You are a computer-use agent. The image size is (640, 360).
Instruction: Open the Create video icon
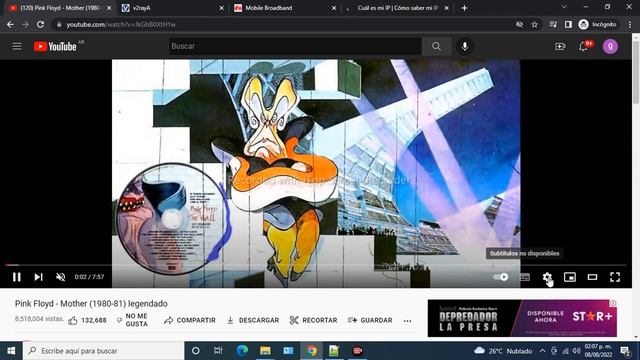click(560, 47)
